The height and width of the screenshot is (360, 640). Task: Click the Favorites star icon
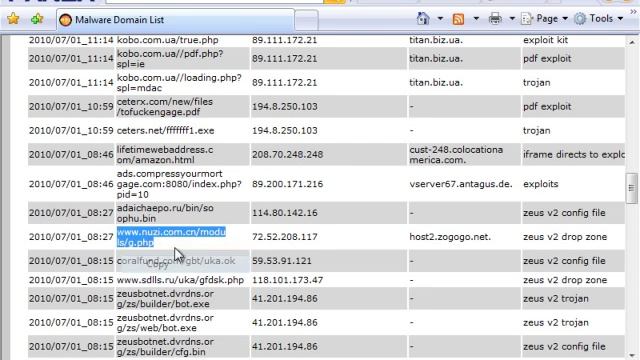tap(13, 19)
